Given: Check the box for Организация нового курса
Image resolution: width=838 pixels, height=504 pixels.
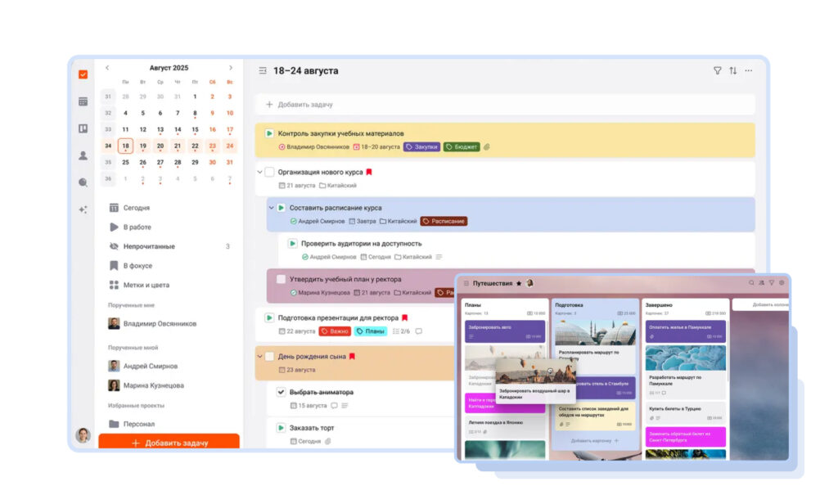Looking at the screenshot, I should tap(269, 173).
